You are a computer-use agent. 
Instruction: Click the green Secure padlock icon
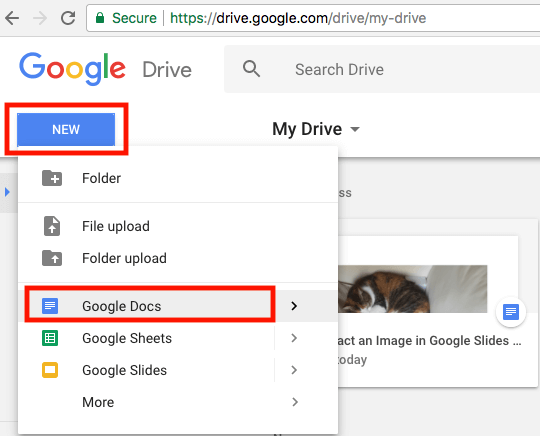point(100,18)
